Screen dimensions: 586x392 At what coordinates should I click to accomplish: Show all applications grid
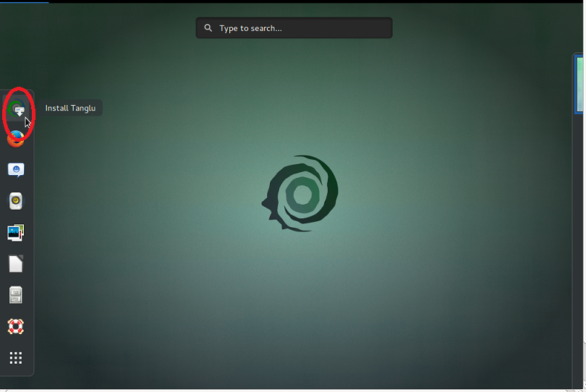pyautogui.click(x=16, y=358)
